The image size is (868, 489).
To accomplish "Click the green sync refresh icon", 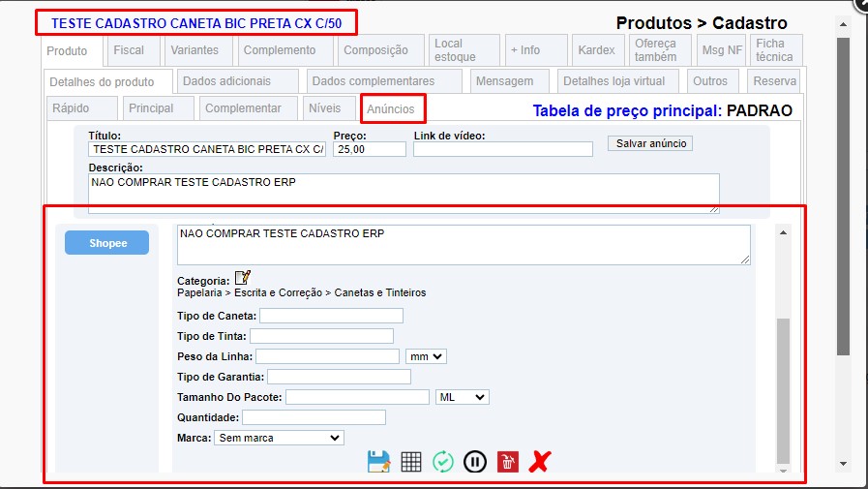I will [443, 461].
